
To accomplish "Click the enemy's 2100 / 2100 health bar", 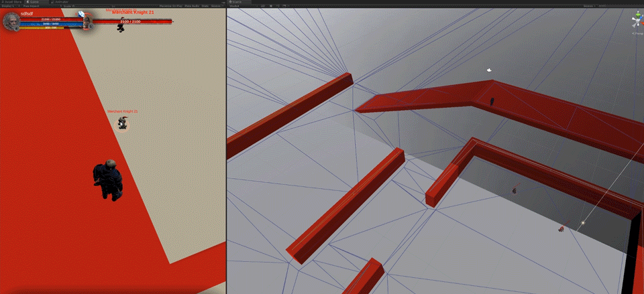I will pyautogui.click(x=130, y=21).
